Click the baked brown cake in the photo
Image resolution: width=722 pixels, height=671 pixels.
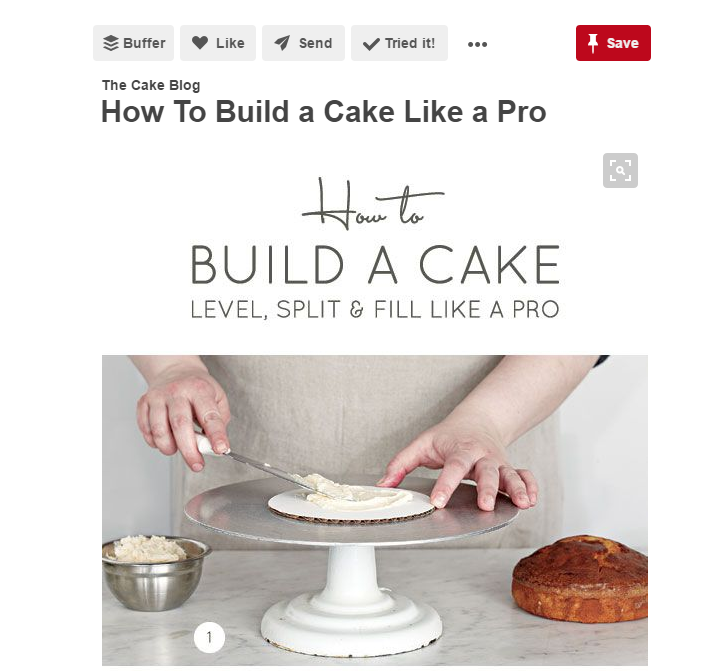580,578
